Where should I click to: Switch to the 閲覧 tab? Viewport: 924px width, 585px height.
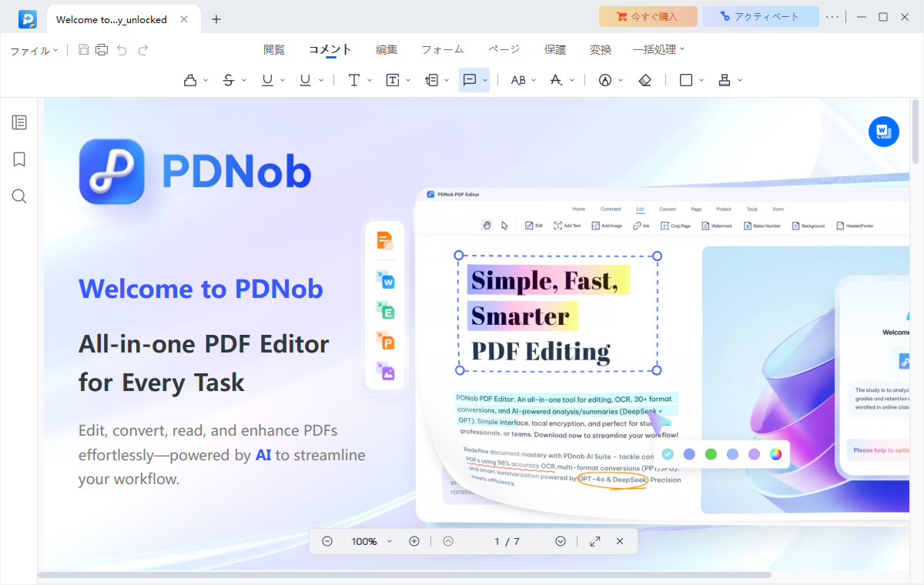pyautogui.click(x=274, y=49)
